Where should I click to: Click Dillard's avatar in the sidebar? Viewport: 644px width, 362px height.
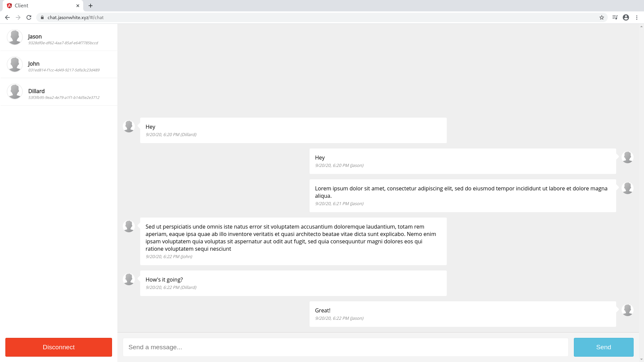coord(15,92)
